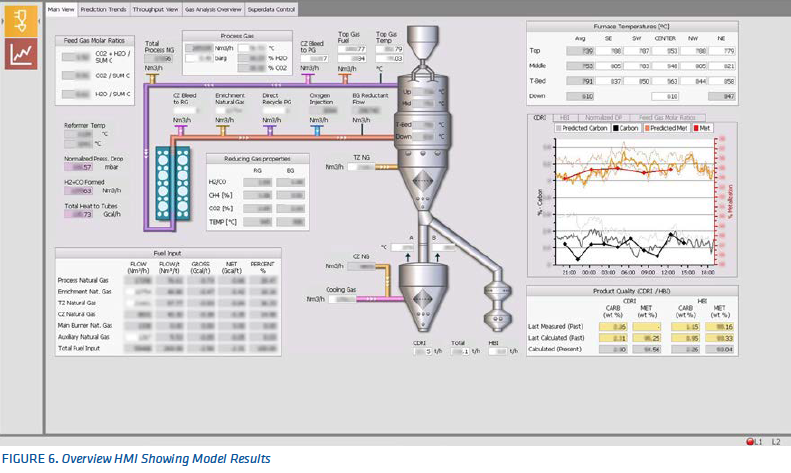
Task: Toggle the Carbon legend series
Action: coord(626,129)
